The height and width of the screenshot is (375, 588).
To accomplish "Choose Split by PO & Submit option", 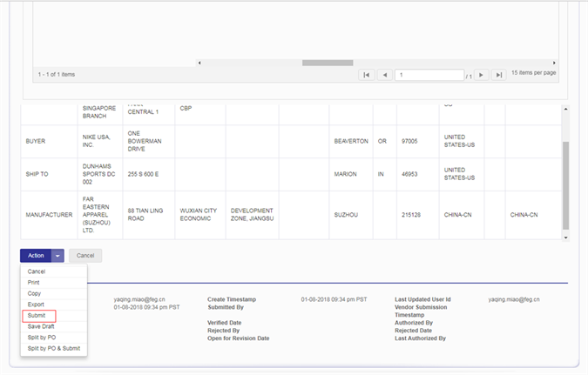I will [x=53, y=348].
